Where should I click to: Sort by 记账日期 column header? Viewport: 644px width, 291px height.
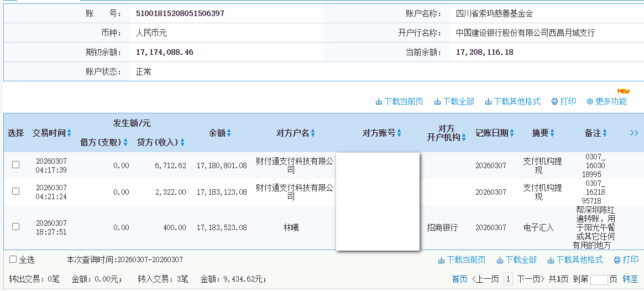click(495, 133)
